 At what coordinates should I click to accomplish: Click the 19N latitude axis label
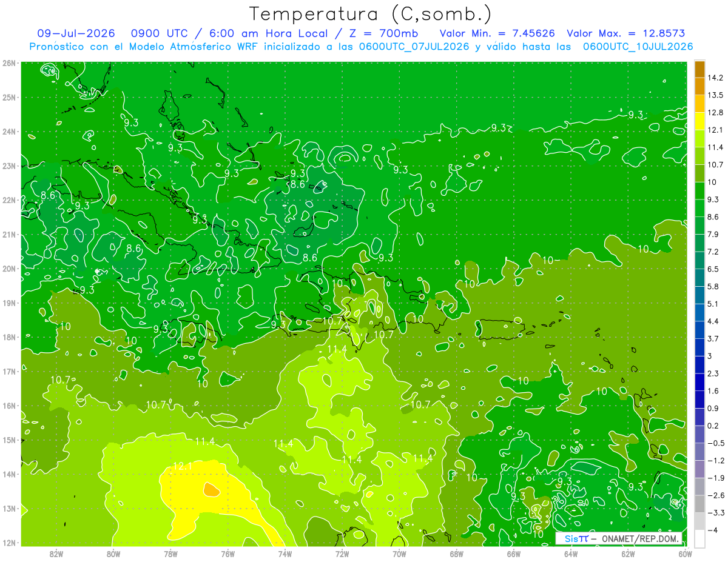(8, 303)
